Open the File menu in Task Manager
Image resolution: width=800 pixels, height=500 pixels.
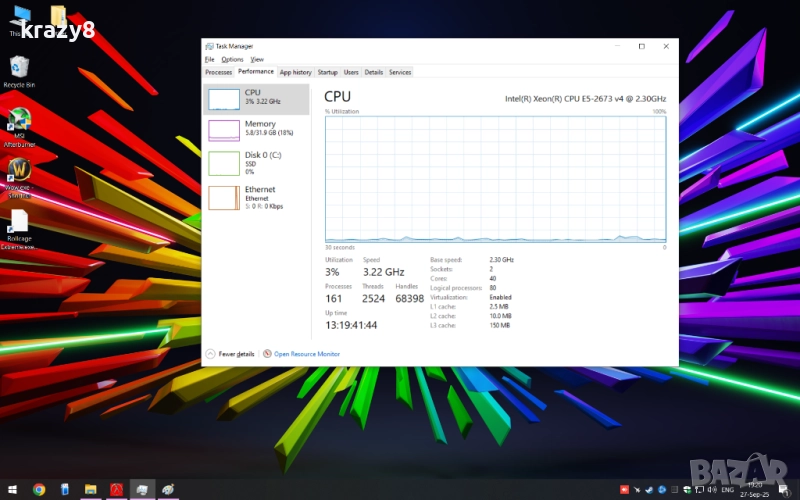210,59
